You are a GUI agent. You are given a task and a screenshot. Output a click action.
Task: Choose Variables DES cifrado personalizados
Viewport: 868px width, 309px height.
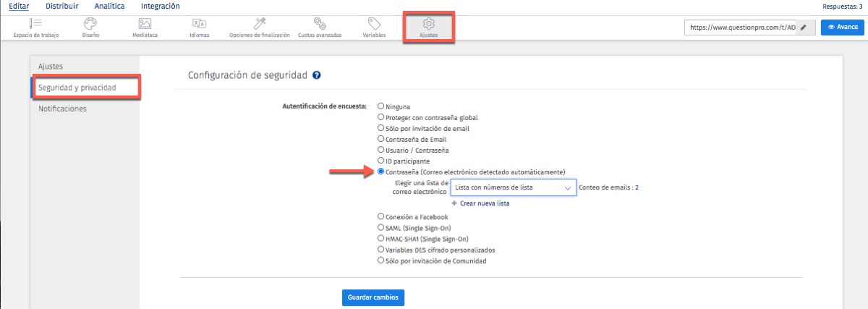[381, 250]
